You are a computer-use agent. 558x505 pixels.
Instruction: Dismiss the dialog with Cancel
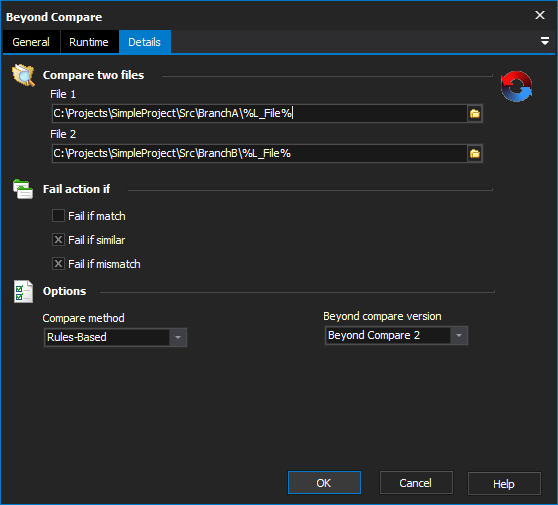[x=416, y=483]
